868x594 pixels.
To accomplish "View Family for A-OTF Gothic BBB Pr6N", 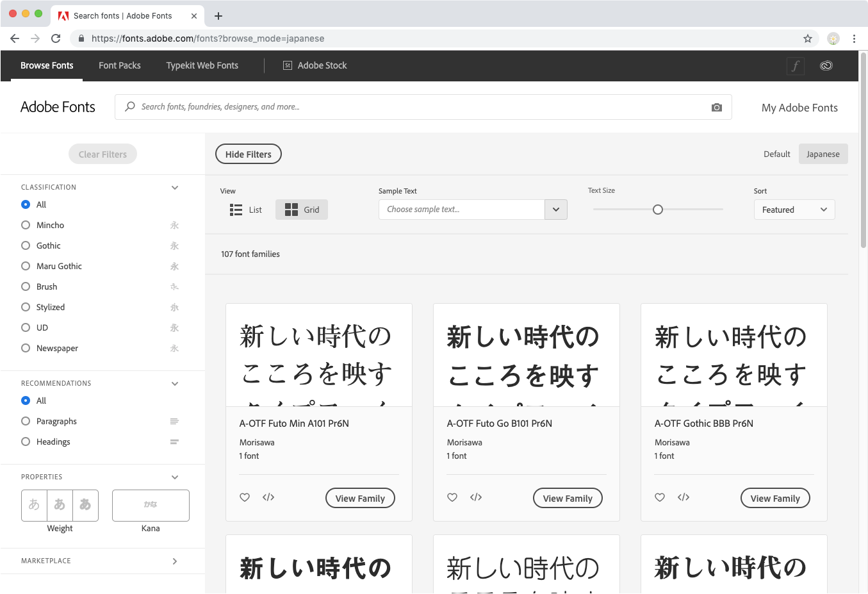I will (775, 498).
